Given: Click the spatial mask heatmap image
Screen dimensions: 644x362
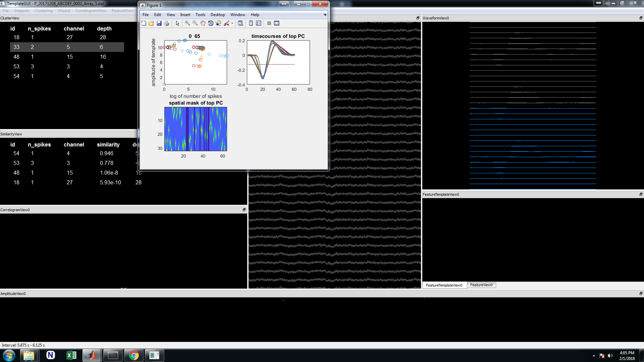Looking at the screenshot, I should coord(196,129).
